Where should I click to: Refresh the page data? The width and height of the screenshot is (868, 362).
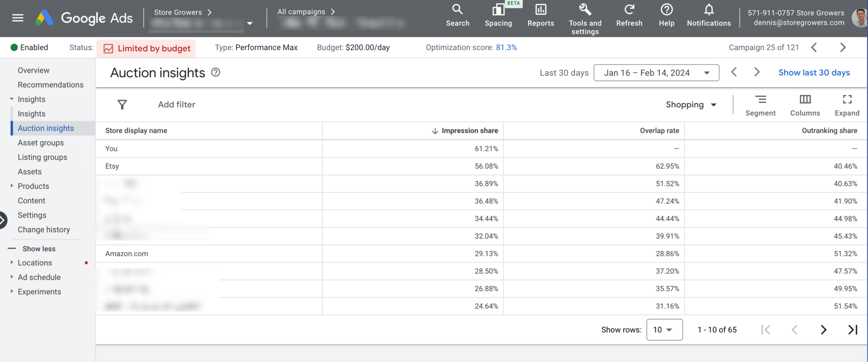[x=629, y=15]
